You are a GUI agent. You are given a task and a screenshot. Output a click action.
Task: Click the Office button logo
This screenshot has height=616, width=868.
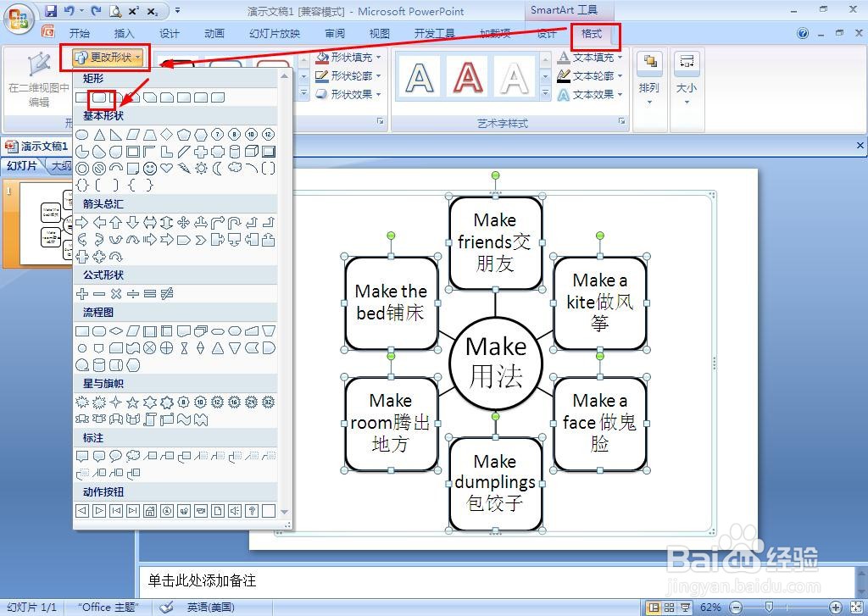[19, 19]
